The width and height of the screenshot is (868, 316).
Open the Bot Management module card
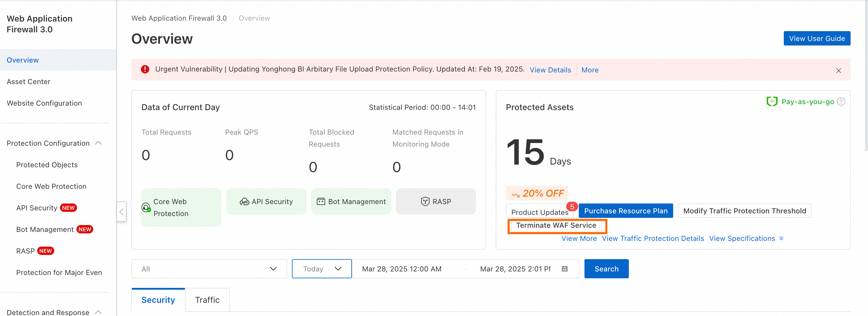point(351,201)
